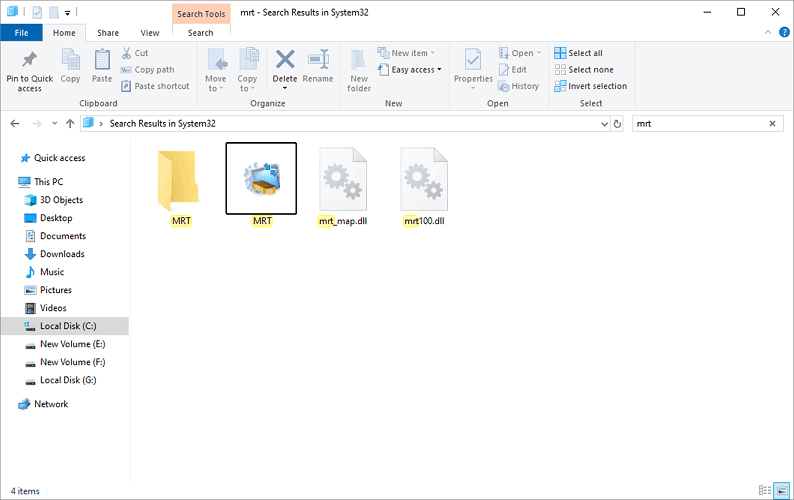The image size is (794, 500).
Task: Expand the Delete dropdown arrow
Action: click(285, 89)
